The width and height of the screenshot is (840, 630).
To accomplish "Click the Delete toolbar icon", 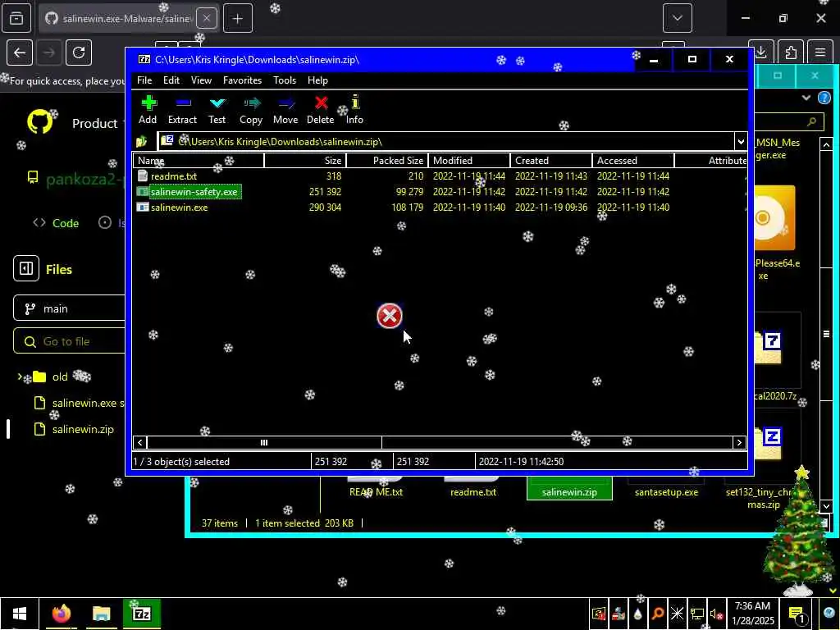I will click(321, 110).
